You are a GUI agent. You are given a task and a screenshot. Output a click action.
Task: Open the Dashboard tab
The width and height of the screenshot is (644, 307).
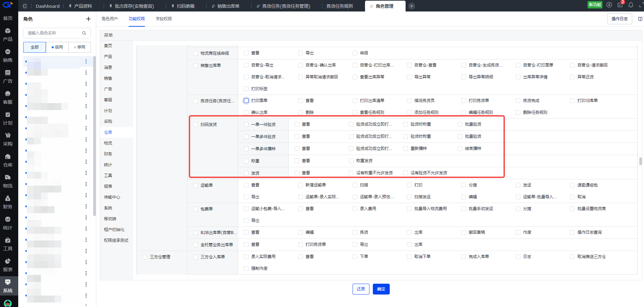(48, 6)
